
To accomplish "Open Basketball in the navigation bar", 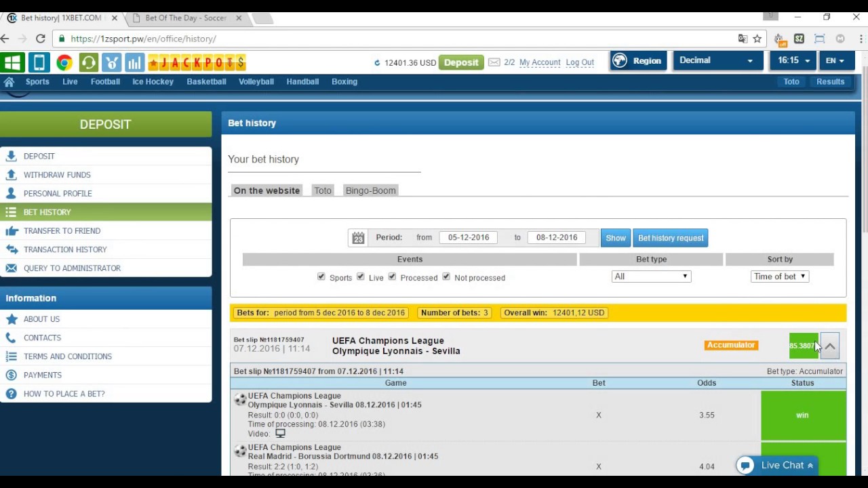I will (x=206, y=81).
